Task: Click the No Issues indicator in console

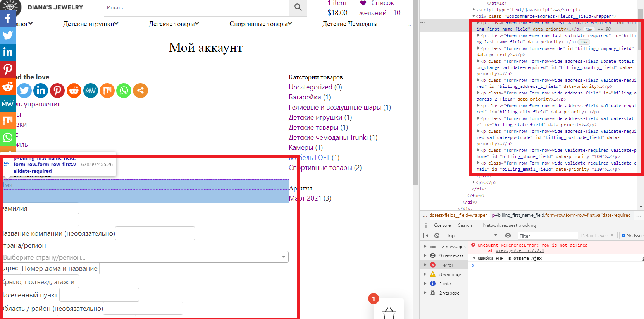Action: coord(632,235)
